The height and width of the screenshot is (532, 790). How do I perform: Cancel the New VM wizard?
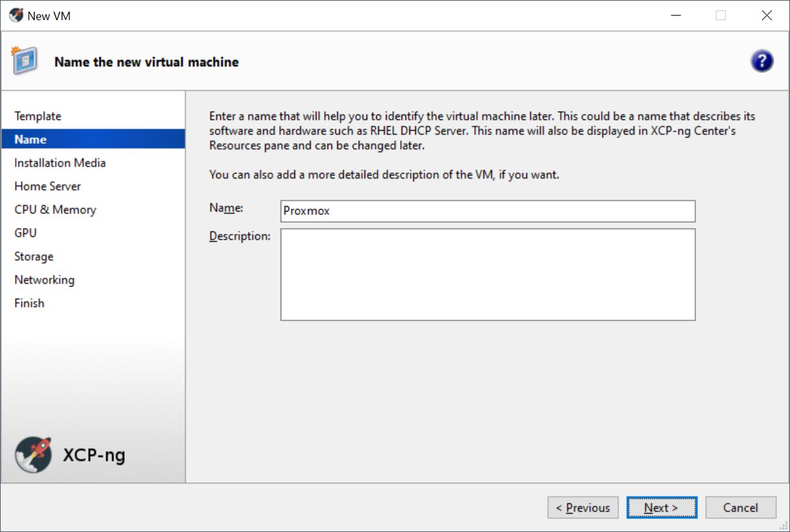click(x=741, y=508)
